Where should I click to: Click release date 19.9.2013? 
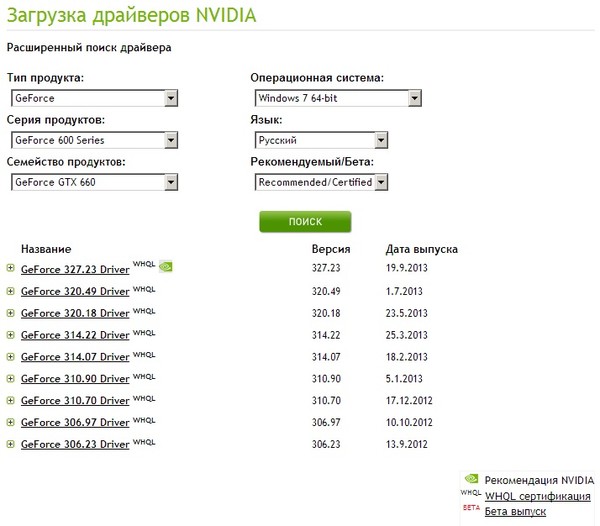[406, 268]
